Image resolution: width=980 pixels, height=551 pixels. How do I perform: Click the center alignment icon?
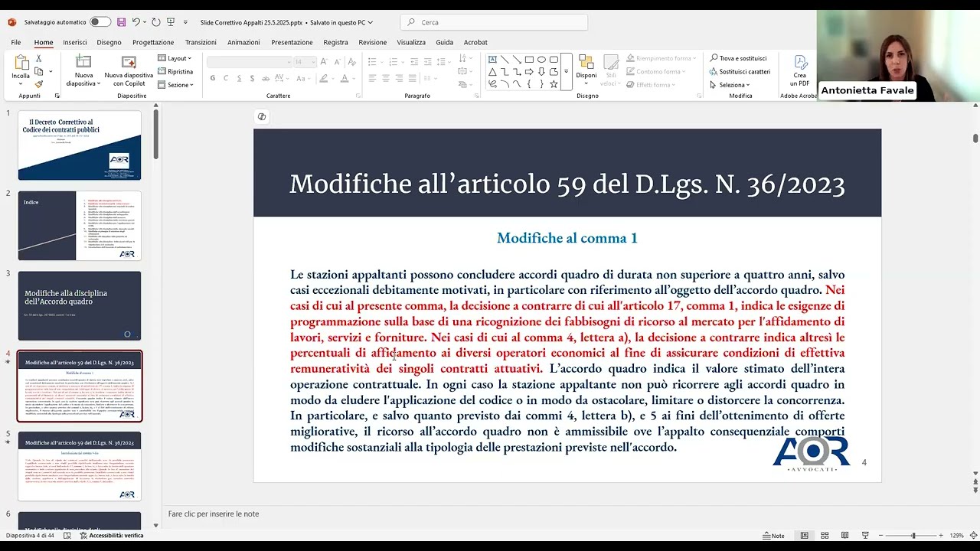coord(386,78)
